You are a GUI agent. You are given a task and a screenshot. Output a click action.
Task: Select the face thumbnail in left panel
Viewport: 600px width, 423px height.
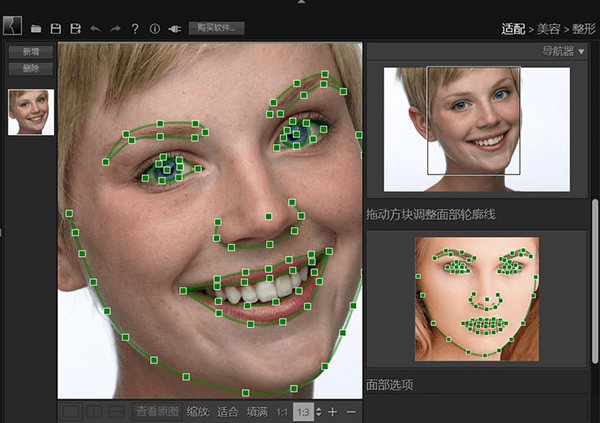click(31, 112)
